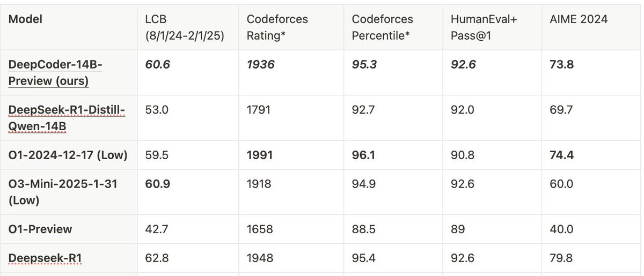Image resolution: width=644 pixels, height=276 pixels.
Task: Click the O3-Mini-2025-1-31 (Low) row label
Action: (63, 192)
